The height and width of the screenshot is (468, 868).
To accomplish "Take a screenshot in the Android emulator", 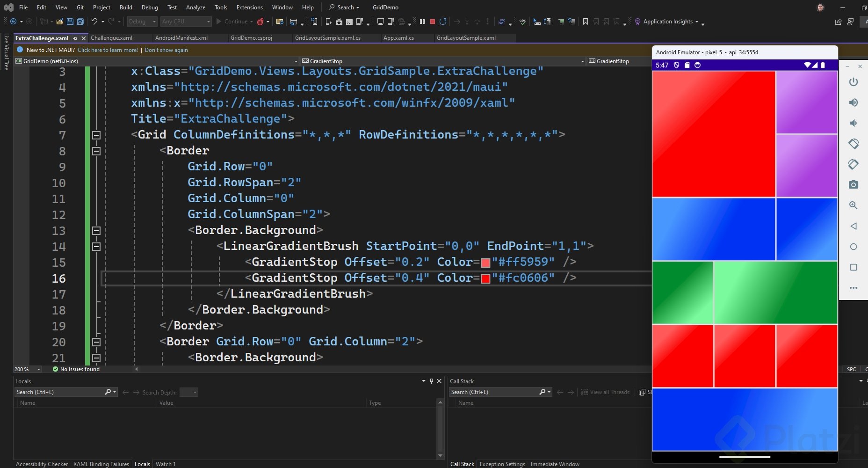I will coord(854,185).
